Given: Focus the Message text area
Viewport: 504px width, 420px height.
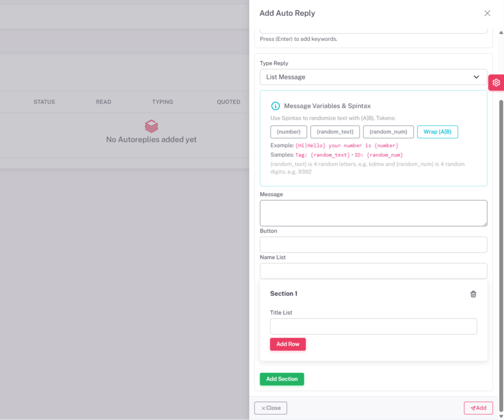Looking at the screenshot, I should coord(373,213).
